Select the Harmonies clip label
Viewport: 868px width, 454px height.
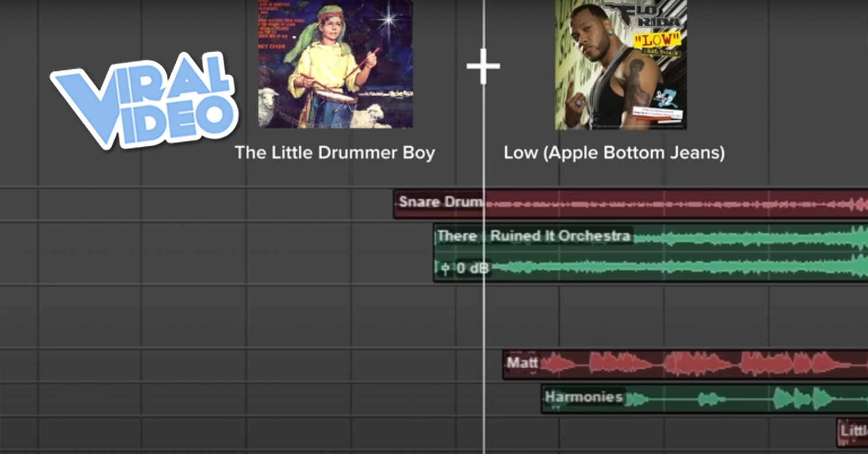click(x=583, y=397)
